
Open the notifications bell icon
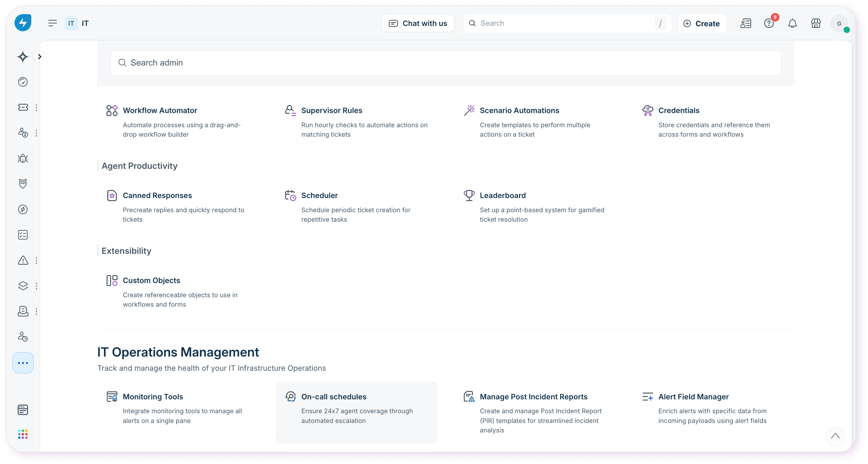(792, 23)
